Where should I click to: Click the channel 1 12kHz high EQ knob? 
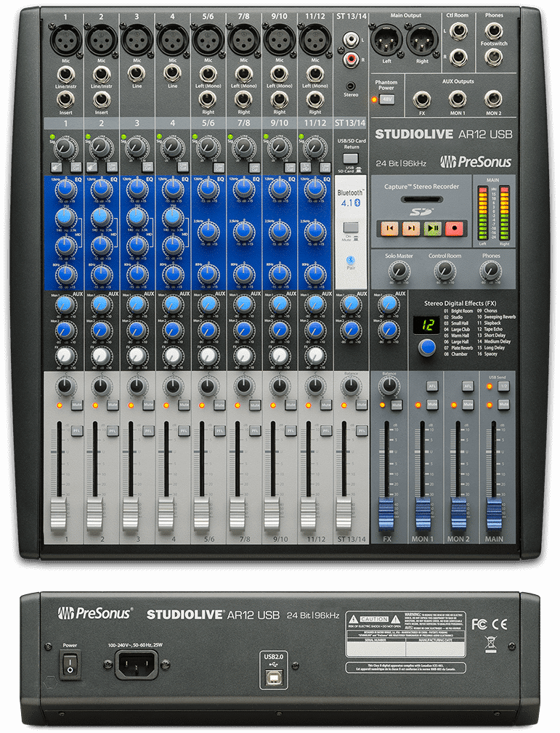click(x=66, y=190)
